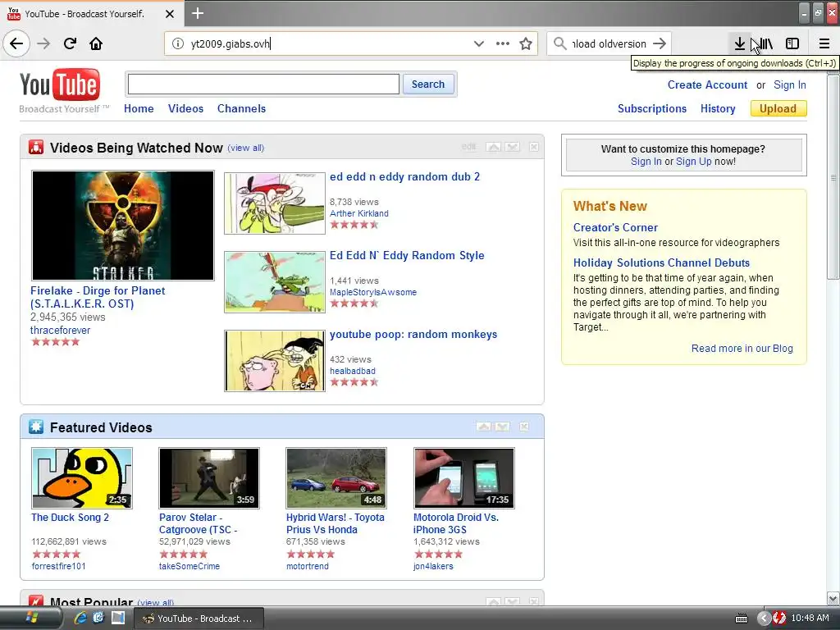The width and height of the screenshot is (840, 630).
Task: Click the browser forward arrow
Action: coord(43,43)
